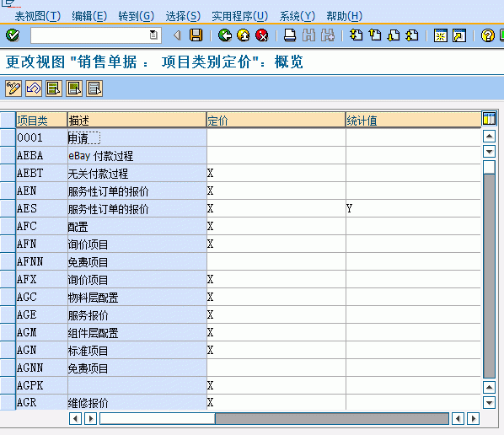Click the 定价 cell for row AFNN
The image size is (504, 435).
click(276, 261)
